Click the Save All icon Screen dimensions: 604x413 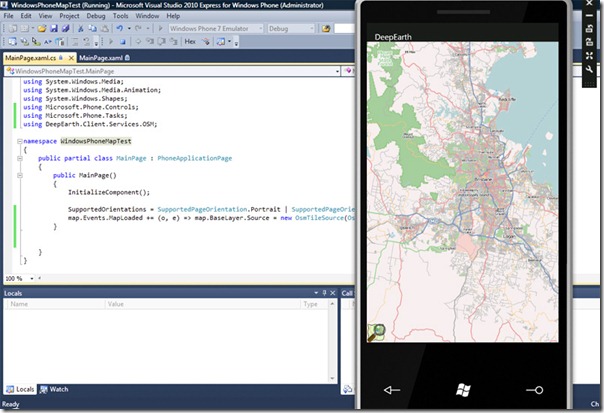(66, 29)
